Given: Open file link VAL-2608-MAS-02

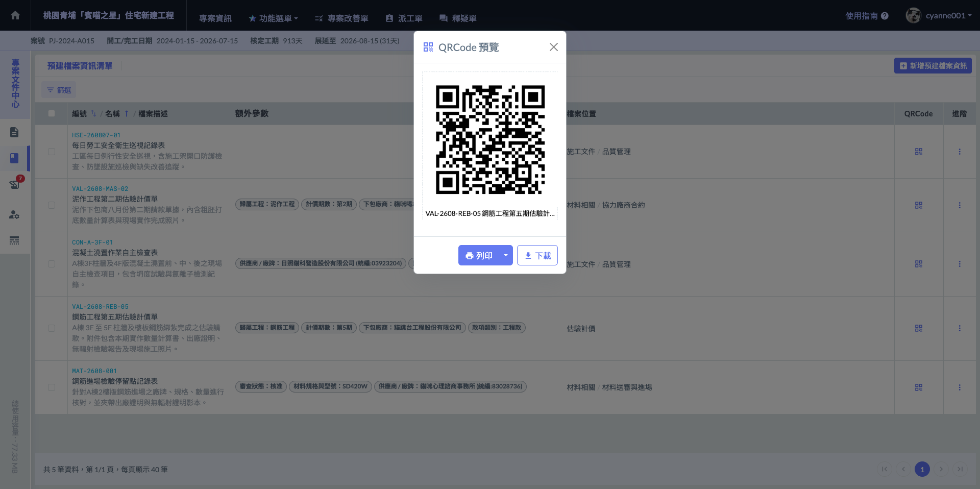Looking at the screenshot, I should (x=100, y=189).
